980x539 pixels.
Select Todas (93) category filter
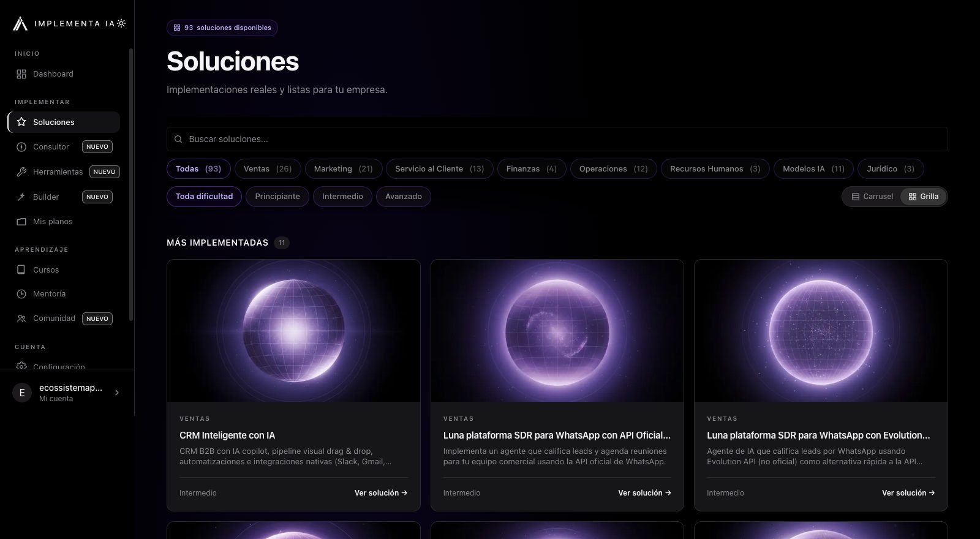tap(198, 168)
